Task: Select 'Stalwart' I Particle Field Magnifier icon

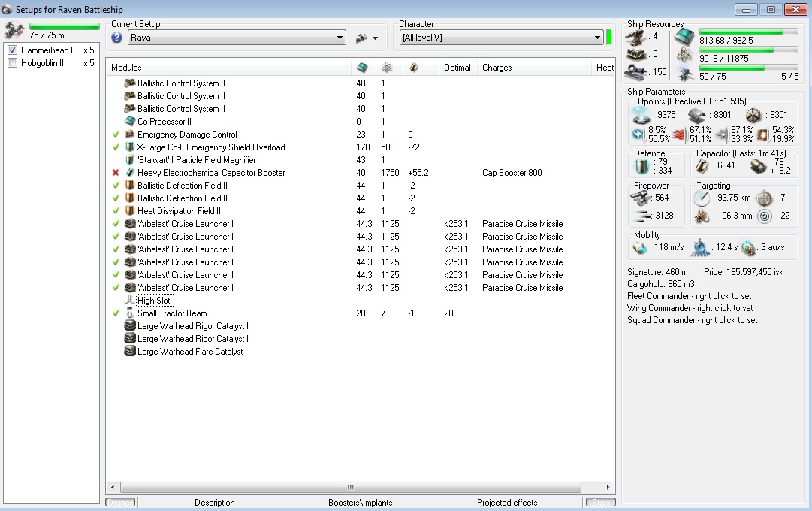Action: point(130,159)
